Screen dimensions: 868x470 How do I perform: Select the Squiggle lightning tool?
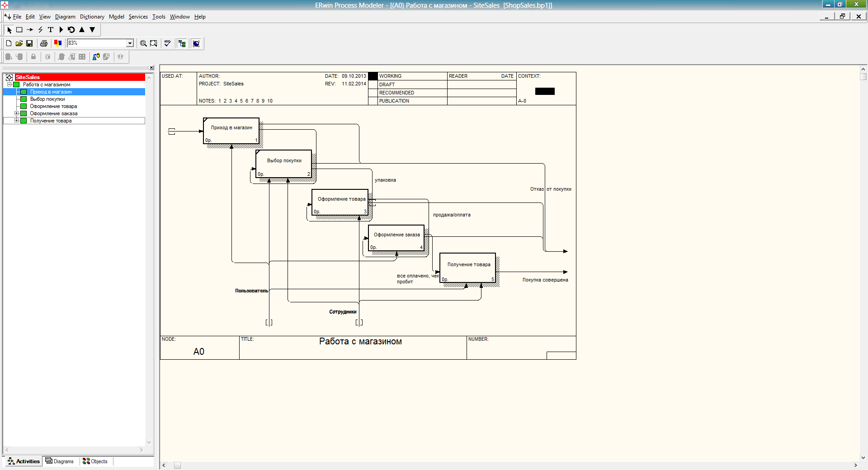pos(40,30)
